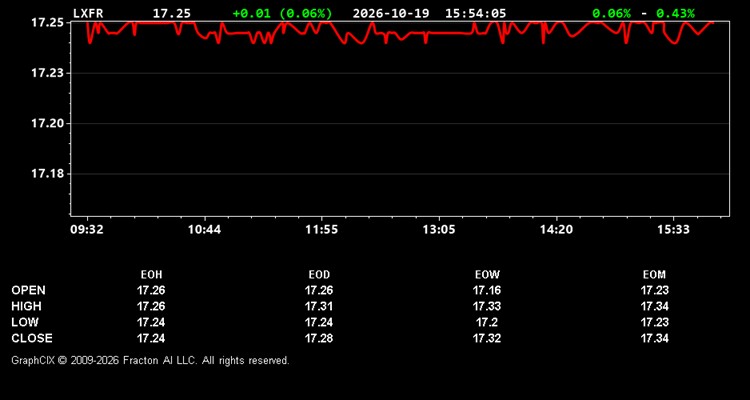Click the EOW LOW value 17.2
This screenshot has width=750, height=400.
coord(487,322)
